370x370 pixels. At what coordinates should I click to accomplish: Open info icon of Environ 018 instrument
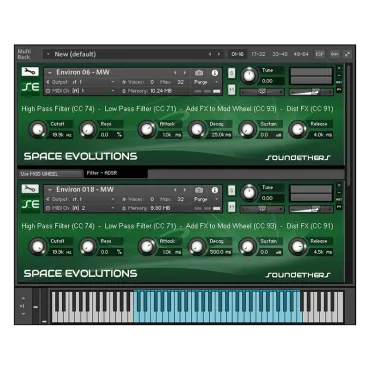(215, 190)
